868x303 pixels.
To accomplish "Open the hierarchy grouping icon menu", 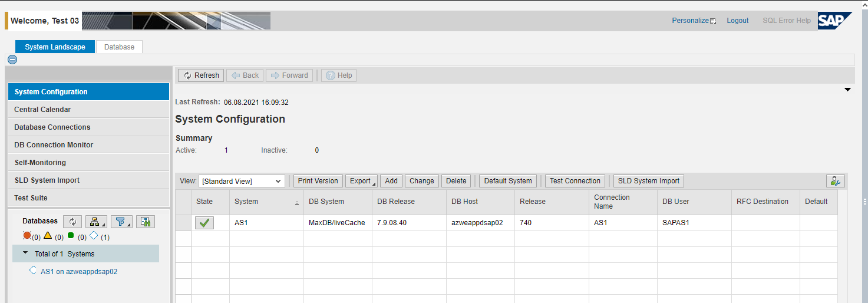I will point(95,222).
